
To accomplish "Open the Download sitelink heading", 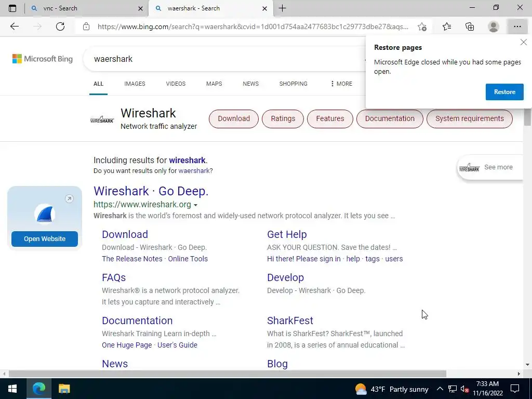I will point(125,234).
